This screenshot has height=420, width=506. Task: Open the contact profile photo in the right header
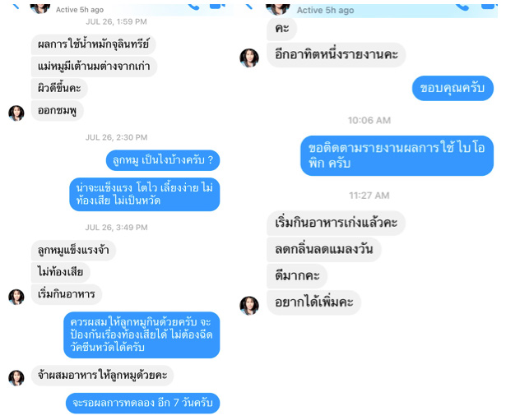click(277, 9)
